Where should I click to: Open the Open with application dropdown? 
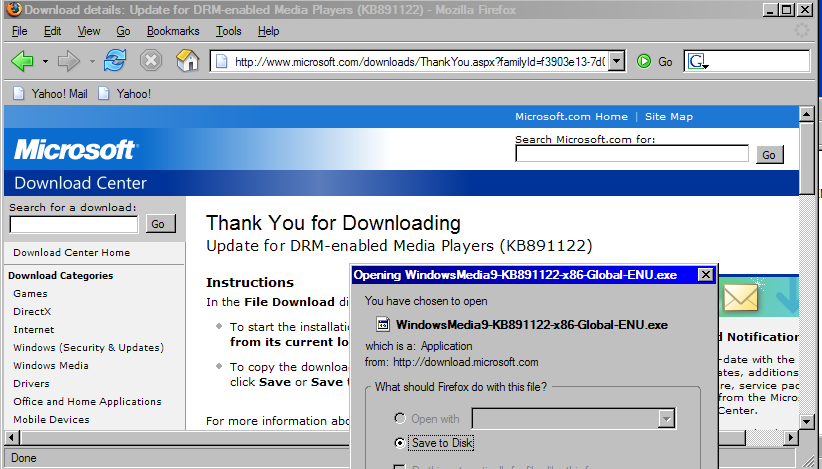coord(666,419)
